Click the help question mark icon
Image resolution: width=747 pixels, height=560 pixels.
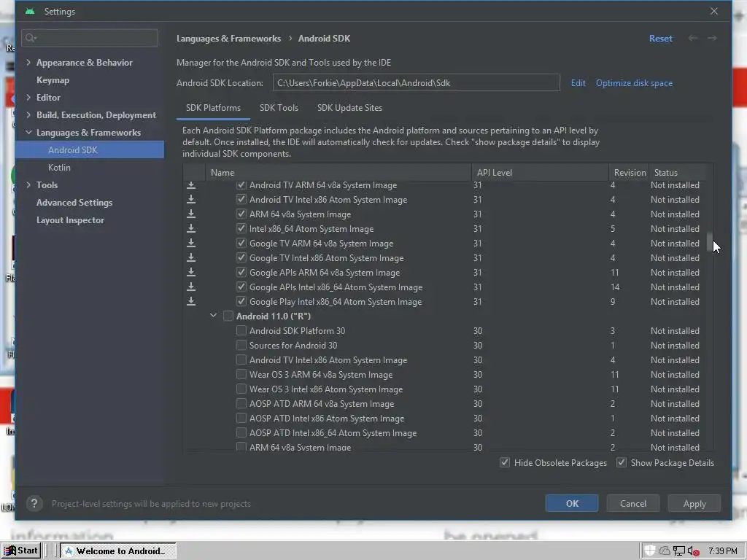coord(34,503)
